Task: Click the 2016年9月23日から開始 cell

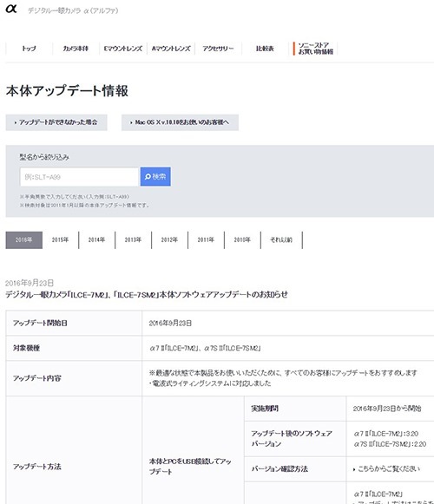Action: click(x=387, y=409)
